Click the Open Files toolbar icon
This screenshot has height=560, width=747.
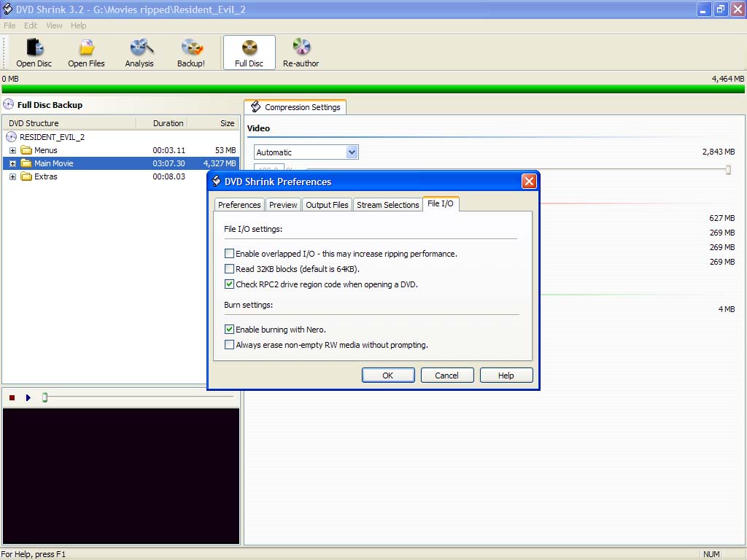86,52
